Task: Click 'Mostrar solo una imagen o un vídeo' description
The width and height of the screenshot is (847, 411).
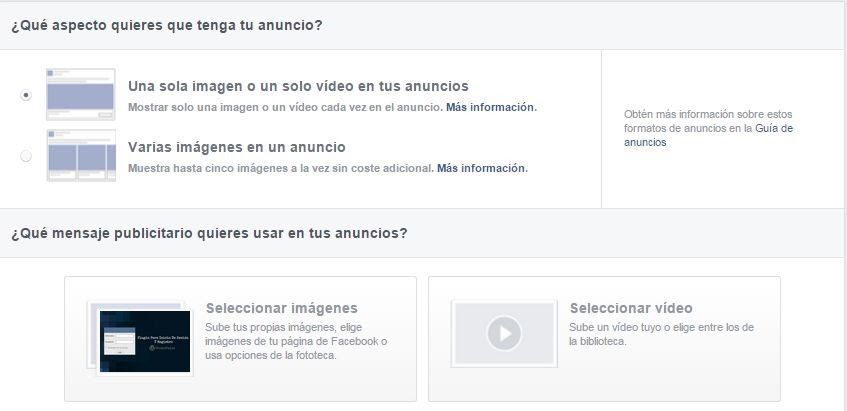Action: 286,107
